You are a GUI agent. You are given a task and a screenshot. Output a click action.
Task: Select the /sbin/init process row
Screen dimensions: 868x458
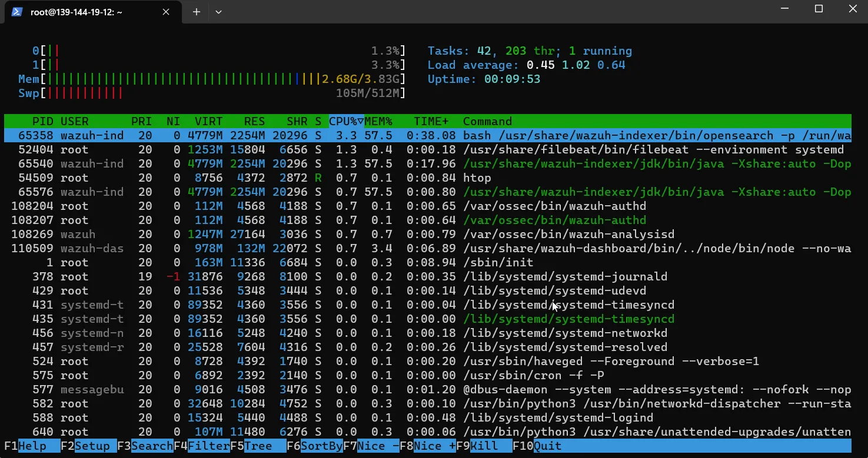428,262
